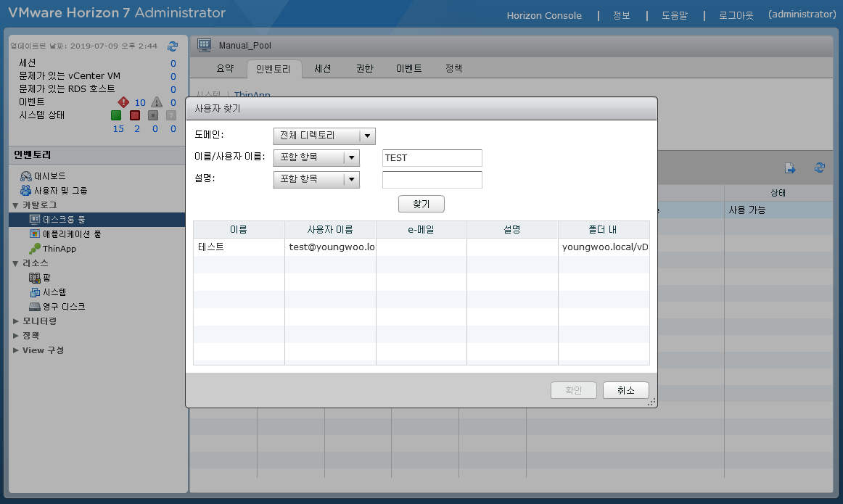This screenshot has height=504, width=843.
Task: Click the gray square system status icon
Action: 153,115
